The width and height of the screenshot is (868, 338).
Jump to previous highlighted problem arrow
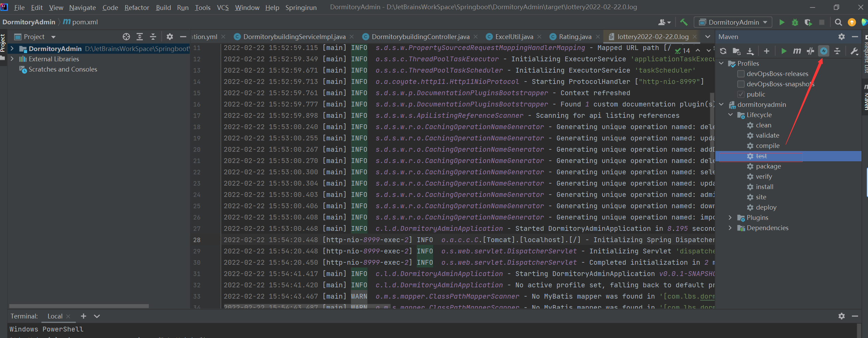pyautogui.click(x=698, y=50)
